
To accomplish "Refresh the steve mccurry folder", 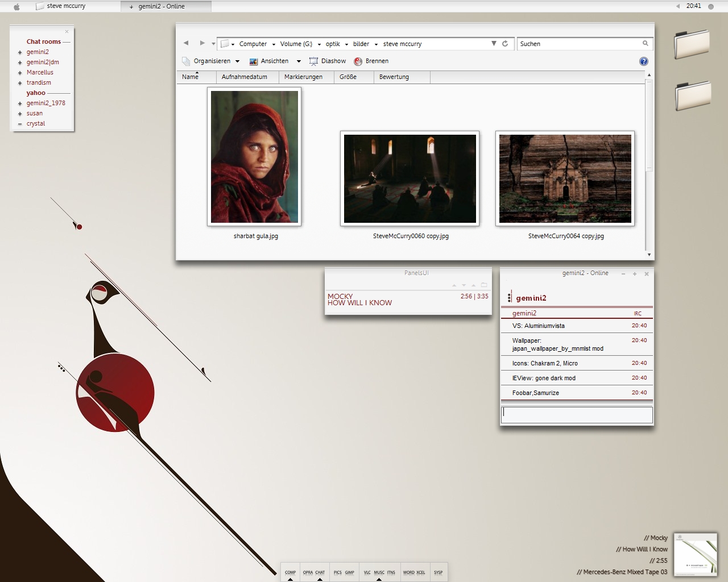I will 504,43.
